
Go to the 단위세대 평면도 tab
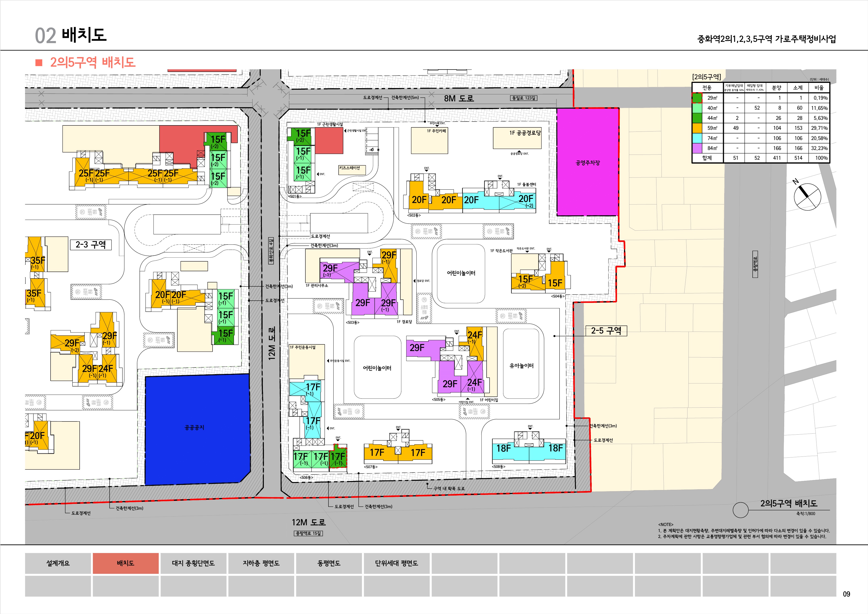396,563
